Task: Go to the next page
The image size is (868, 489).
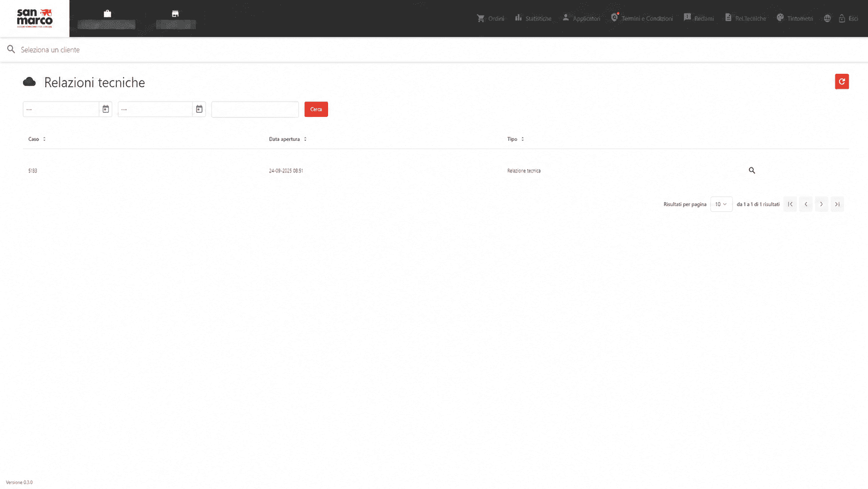Action: tap(821, 204)
